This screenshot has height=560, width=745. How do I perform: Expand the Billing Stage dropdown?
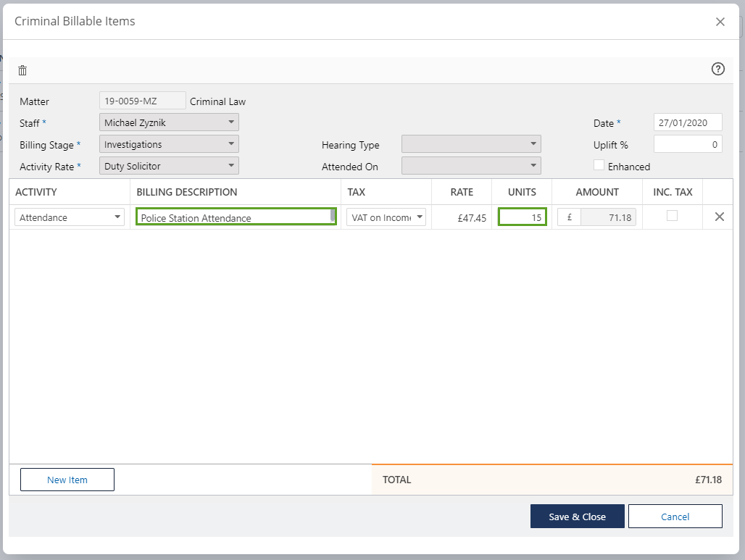[x=169, y=144]
